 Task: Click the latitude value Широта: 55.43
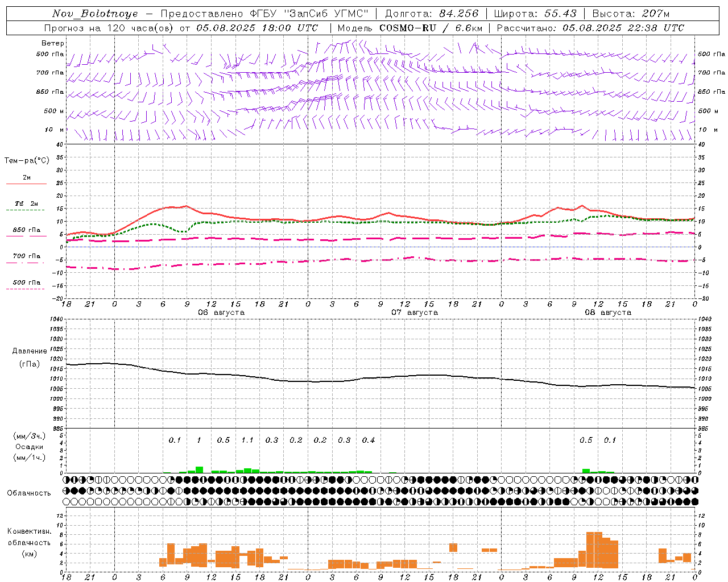click(x=535, y=14)
